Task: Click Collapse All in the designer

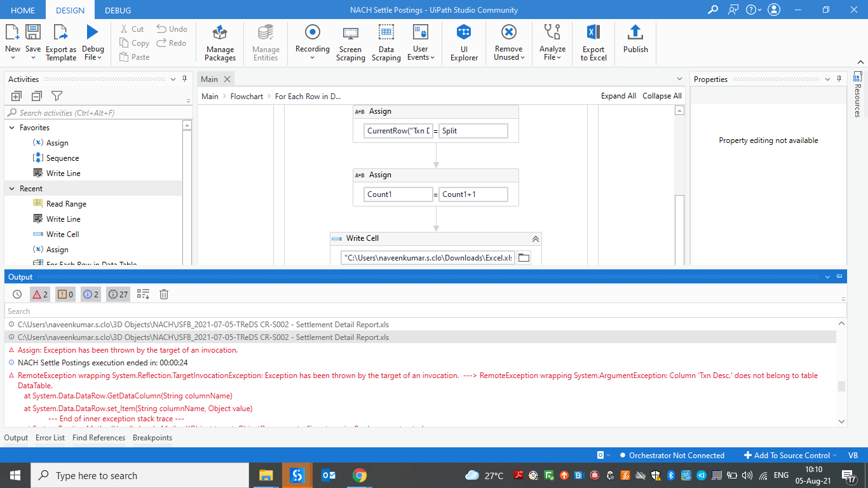Action: [x=662, y=96]
